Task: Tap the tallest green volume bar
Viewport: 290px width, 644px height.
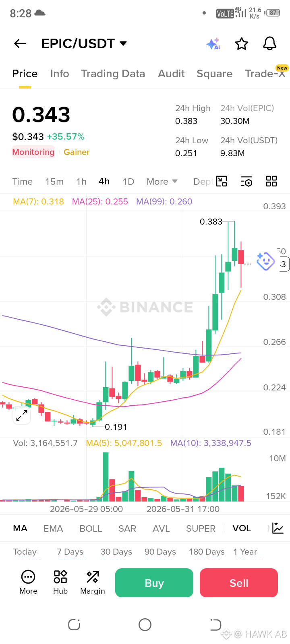Action: pos(106,477)
